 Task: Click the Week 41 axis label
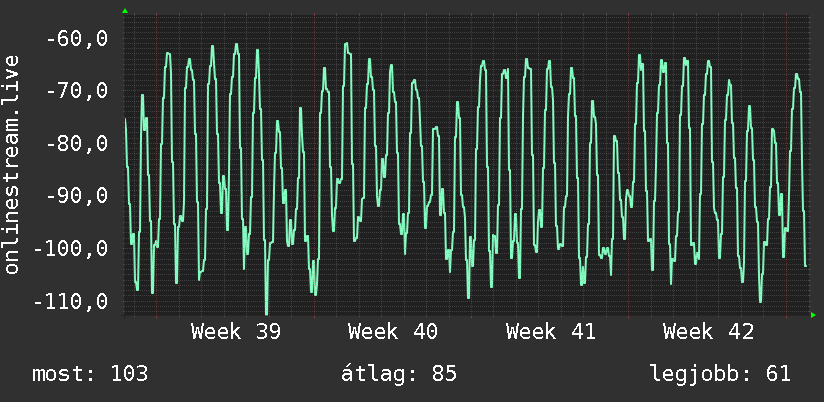click(x=551, y=332)
